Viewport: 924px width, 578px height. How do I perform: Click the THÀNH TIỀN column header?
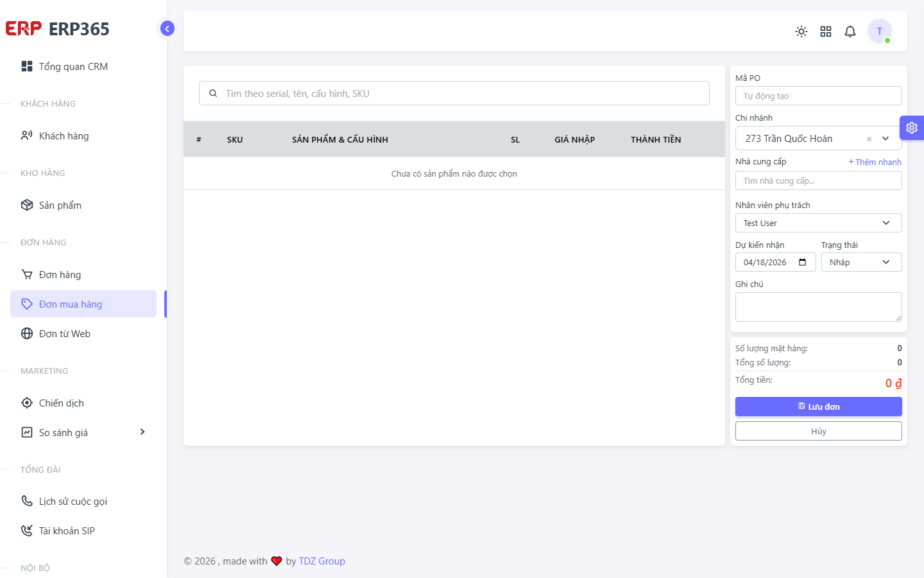point(656,139)
